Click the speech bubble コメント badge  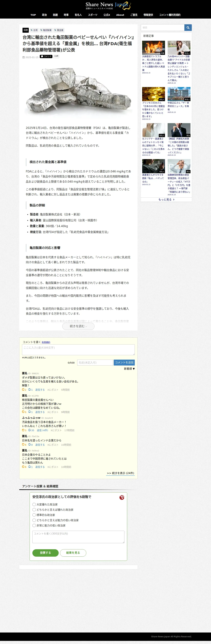click(x=46, y=56)
